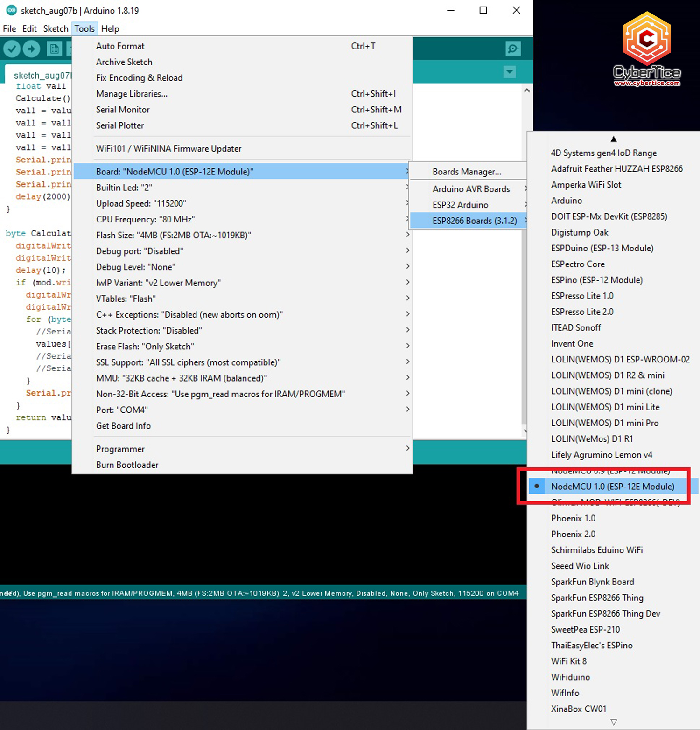This screenshot has width=700, height=730.
Task: Click the Arduino app icon in title bar
Action: [11, 10]
